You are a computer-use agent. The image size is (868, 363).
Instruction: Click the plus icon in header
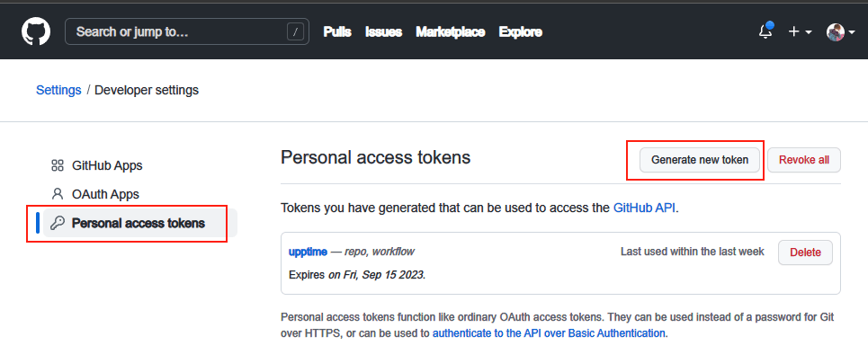click(794, 32)
